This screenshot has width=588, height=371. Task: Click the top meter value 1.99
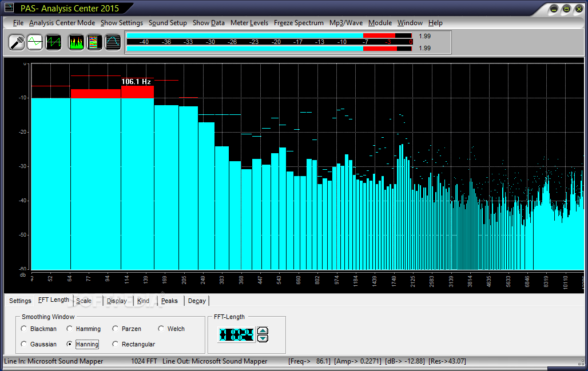tap(425, 36)
